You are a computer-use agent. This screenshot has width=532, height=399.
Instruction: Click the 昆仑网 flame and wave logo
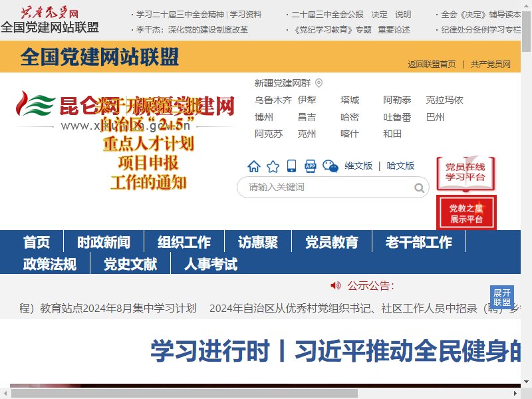click(35, 104)
